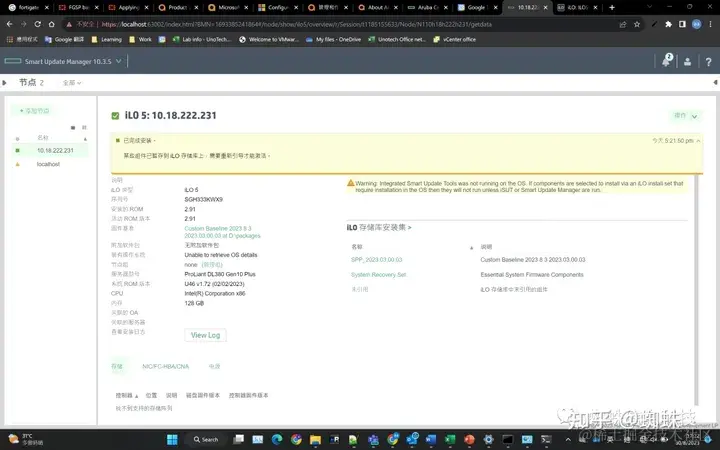Open the Smart Update Manager main menu dropdown
720x450 pixels.
point(119,61)
